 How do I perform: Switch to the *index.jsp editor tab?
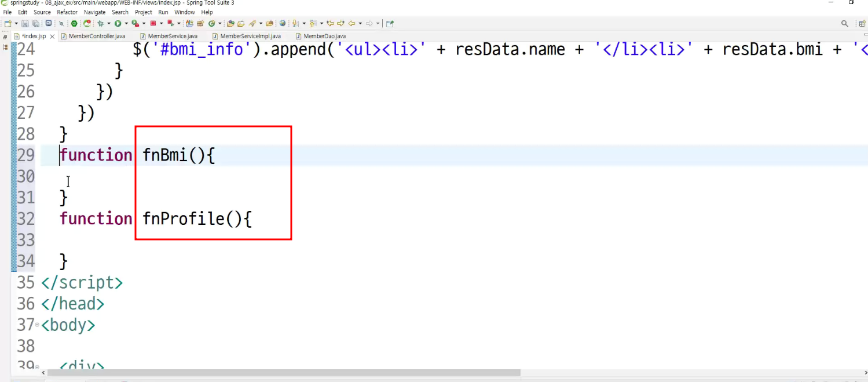tap(34, 36)
